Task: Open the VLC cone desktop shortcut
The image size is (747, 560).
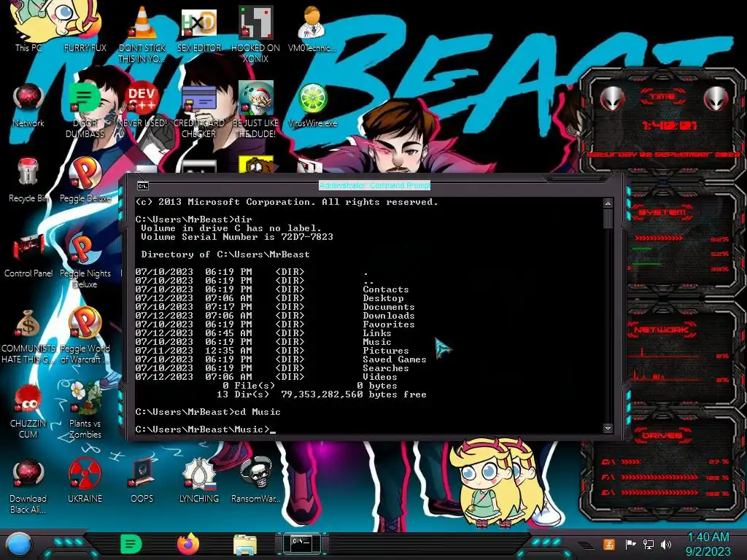Action: [x=142, y=34]
